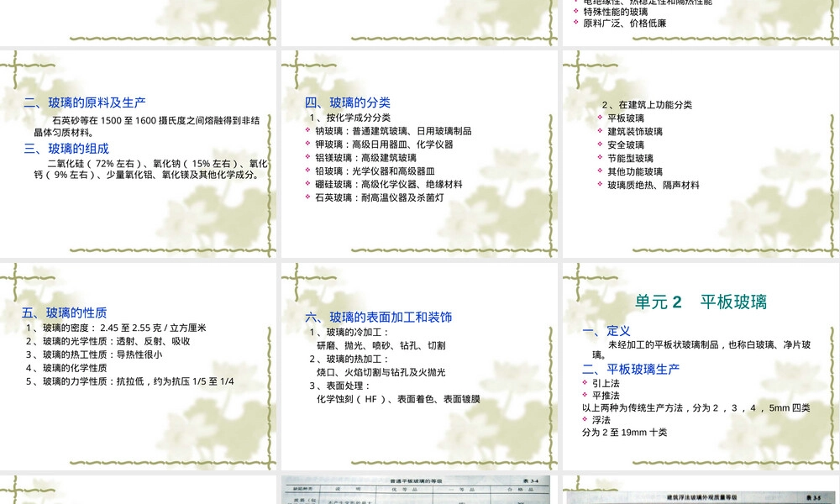Click the heading 六、玻璃的表面加工和装饰

[378, 317]
